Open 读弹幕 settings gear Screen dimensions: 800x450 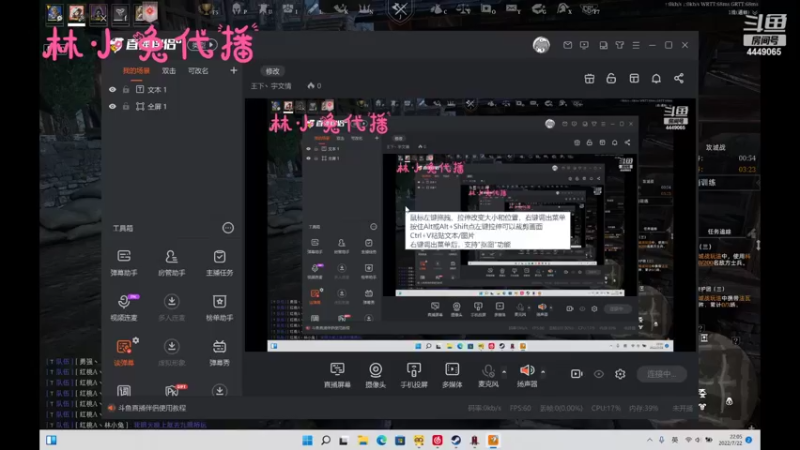point(136,340)
